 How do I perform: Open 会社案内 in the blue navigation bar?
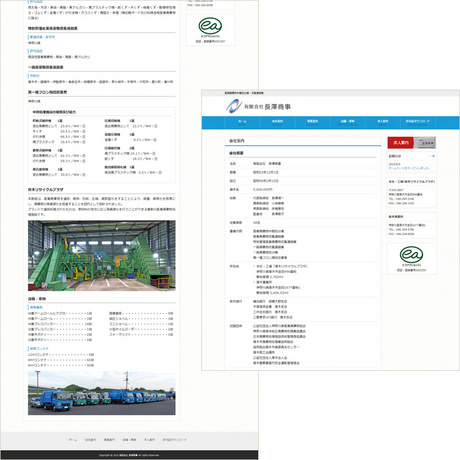coord(277,122)
